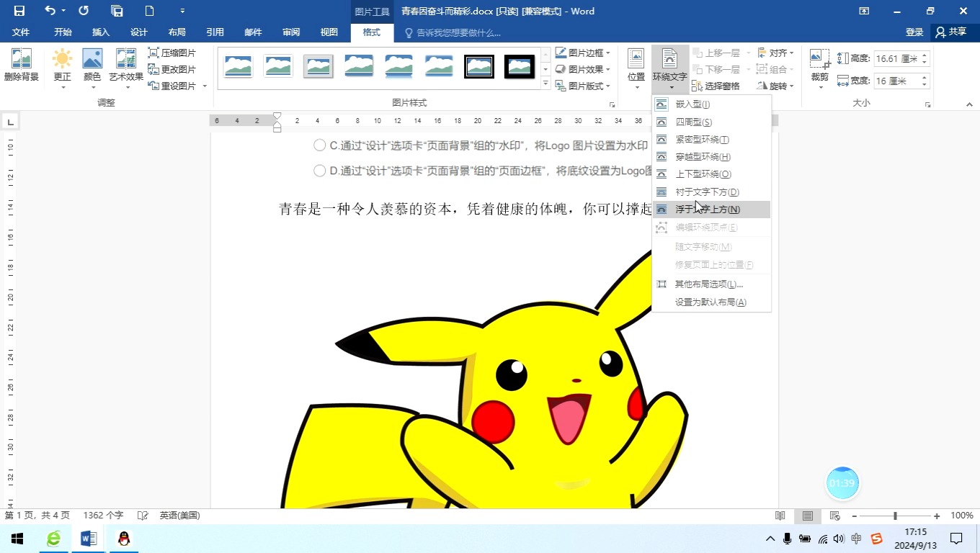Click the Share (共享) button

(951, 32)
